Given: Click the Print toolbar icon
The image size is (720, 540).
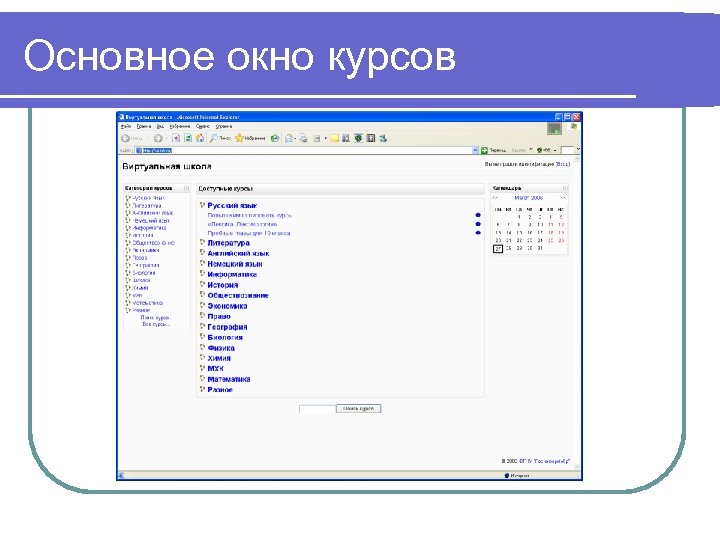Looking at the screenshot, I should click(303, 138).
